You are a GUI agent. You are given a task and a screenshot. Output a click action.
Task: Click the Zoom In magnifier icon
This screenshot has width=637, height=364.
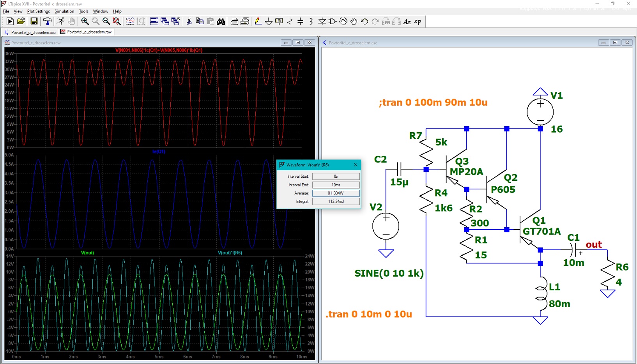click(x=85, y=21)
